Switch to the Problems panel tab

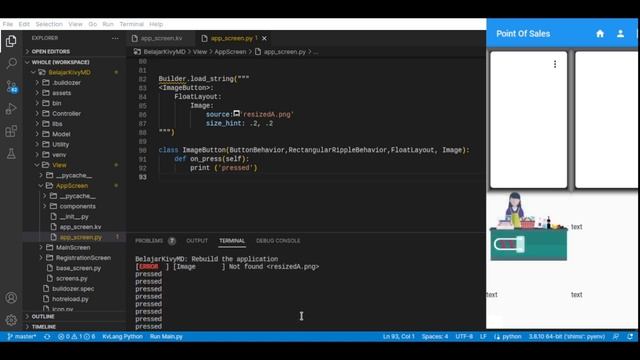pyautogui.click(x=155, y=241)
